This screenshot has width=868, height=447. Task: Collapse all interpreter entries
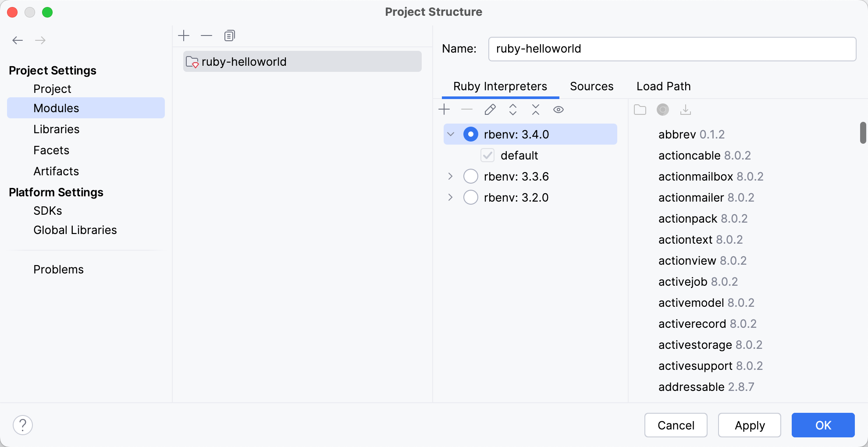536,110
